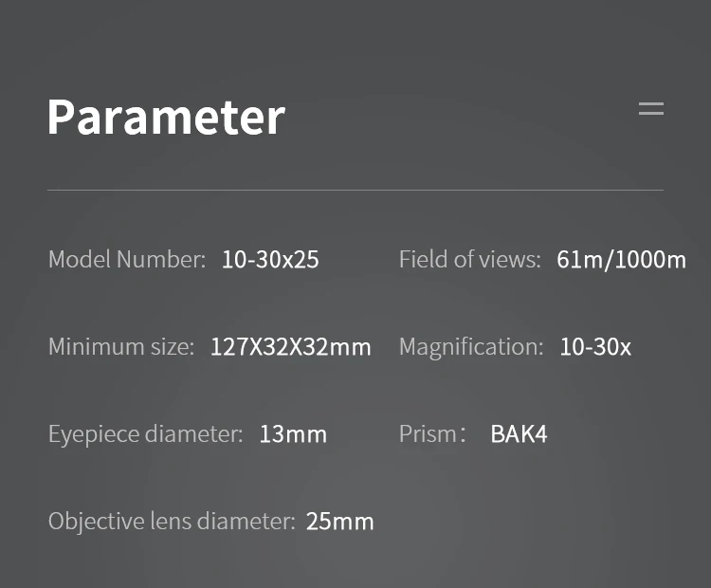711x588 pixels.
Task: Select the Field of views label
Action: tap(470, 260)
